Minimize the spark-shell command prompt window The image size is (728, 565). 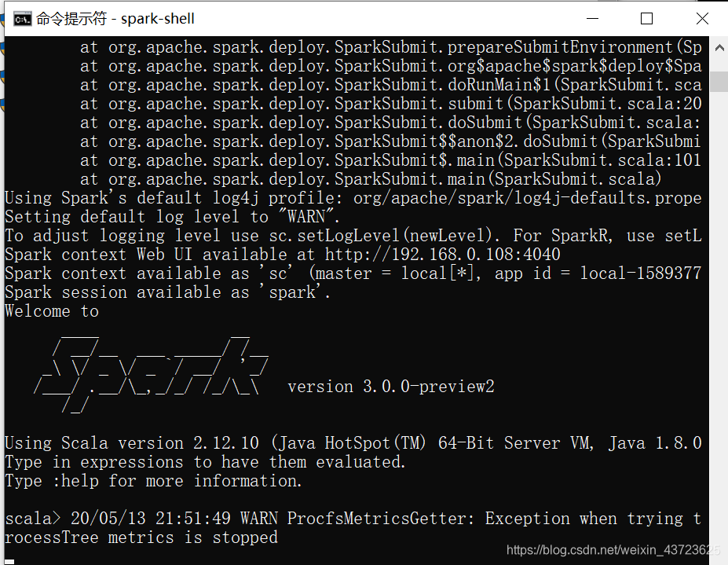592,19
